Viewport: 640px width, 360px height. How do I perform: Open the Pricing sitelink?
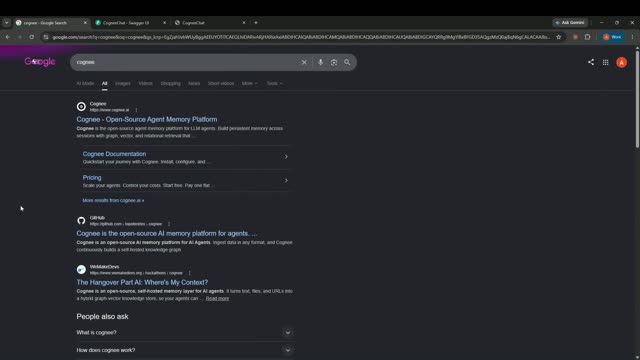(x=92, y=178)
